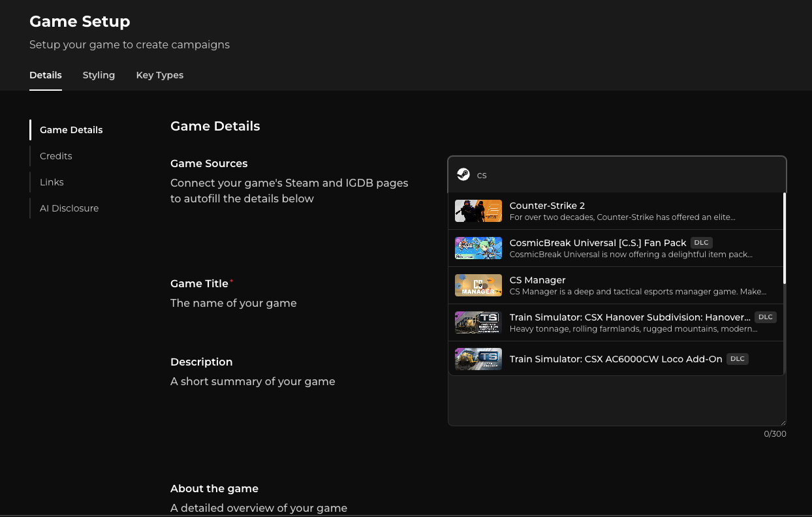The image size is (812, 517).
Task: Click the 0/300 character counter
Action: (x=775, y=434)
